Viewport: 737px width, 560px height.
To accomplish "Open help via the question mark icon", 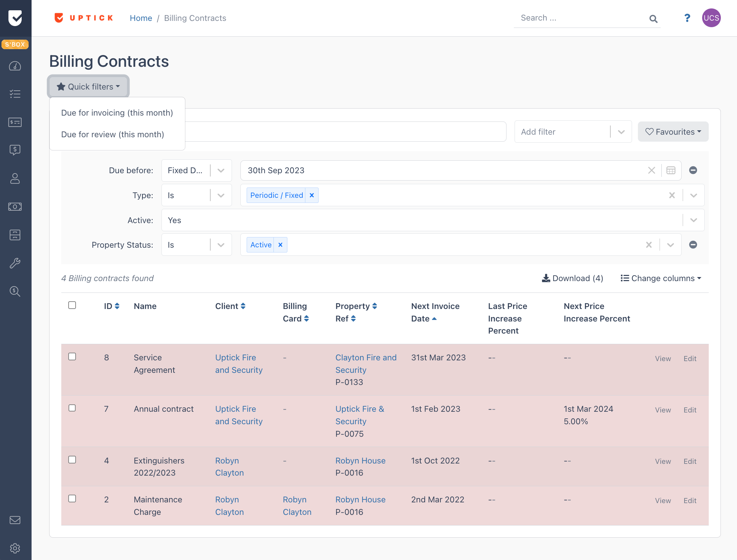I will (687, 18).
